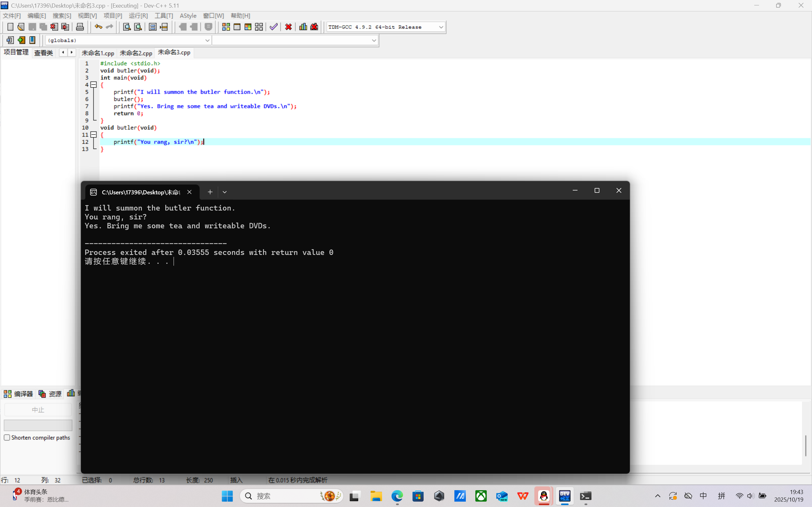The image size is (812, 507).
Task: Collapse the main function fold at line 4
Action: click(94, 85)
